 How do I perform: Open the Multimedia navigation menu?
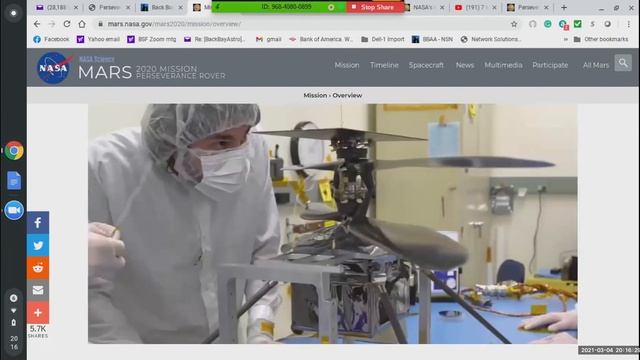pyautogui.click(x=503, y=65)
